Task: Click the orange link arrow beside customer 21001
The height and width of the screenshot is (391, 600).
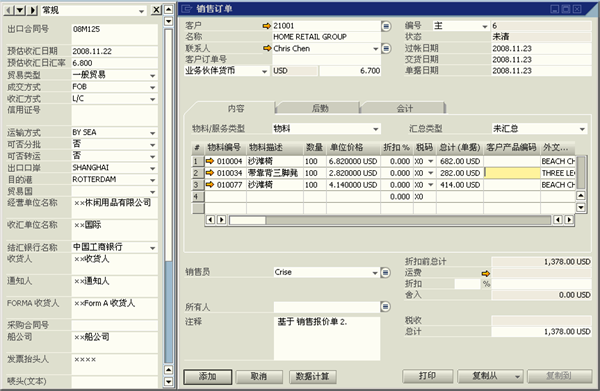Action: tap(266, 26)
